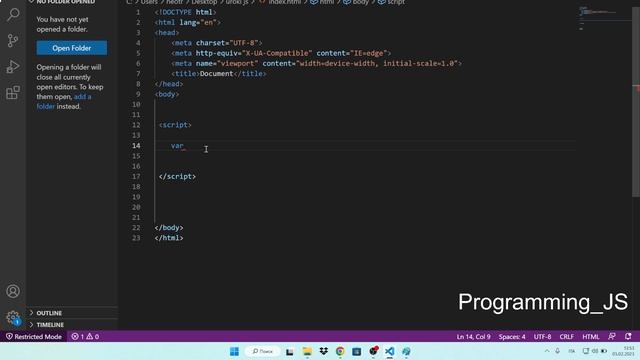This screenshot has height=360, width=640.
Task: Click line number 9 in gutter
Action: click(138, 94)
